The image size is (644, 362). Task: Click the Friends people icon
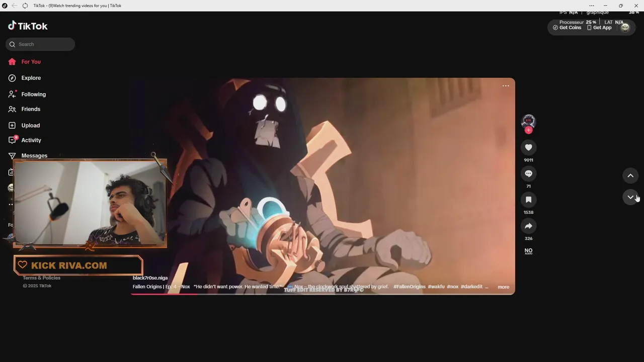(x=12, y=109)
